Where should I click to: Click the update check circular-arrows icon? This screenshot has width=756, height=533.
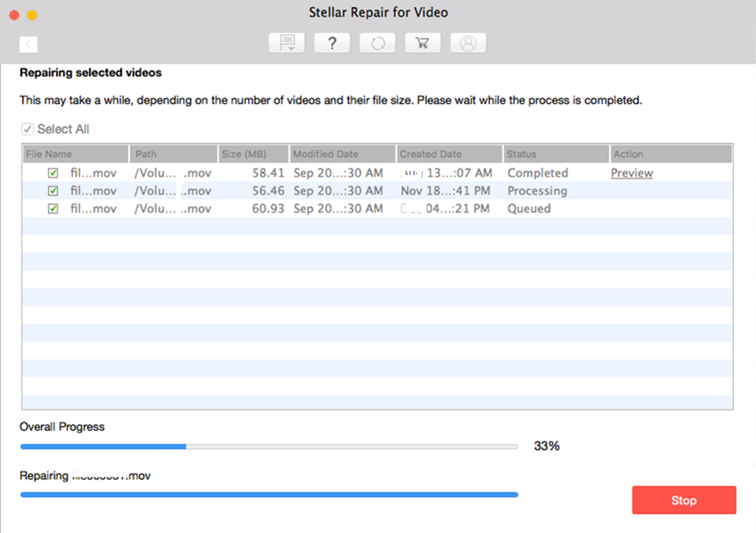tap(377, 43)
